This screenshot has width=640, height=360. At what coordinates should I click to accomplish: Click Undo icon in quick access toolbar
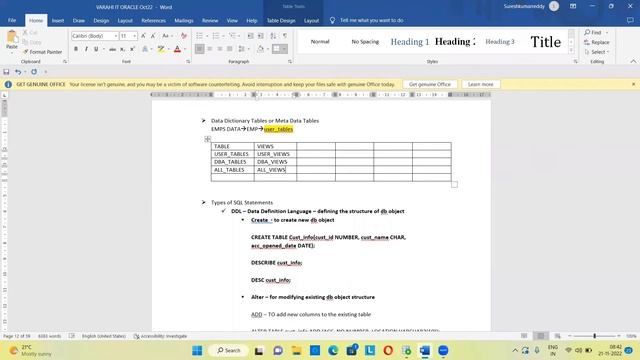[x=18, y=72]
